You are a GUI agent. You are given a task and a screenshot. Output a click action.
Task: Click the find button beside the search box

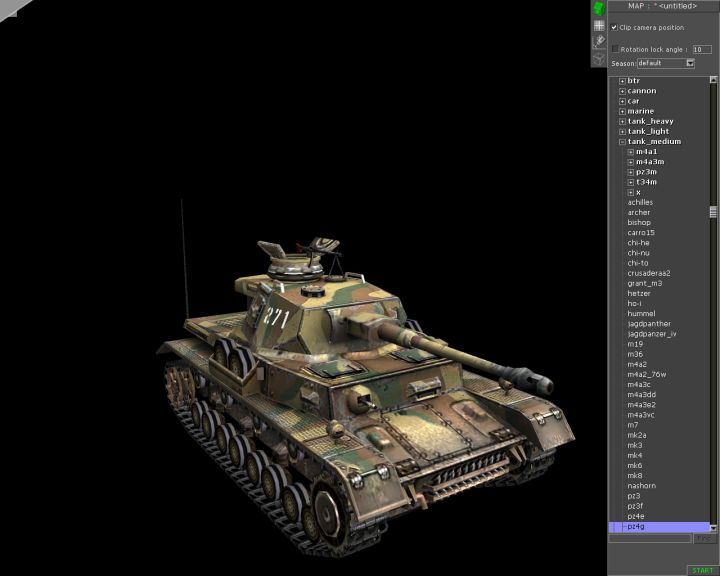(x=704, y=538)
